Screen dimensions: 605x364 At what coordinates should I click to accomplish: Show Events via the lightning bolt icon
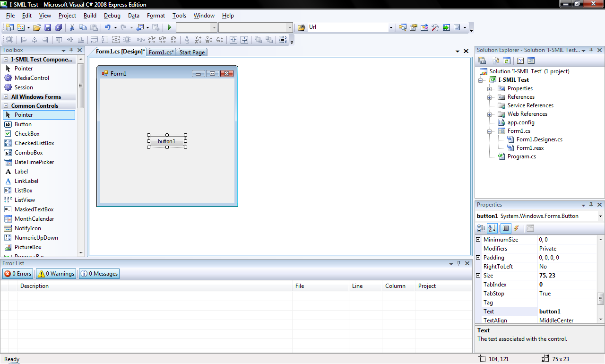(x=517, y=228)
